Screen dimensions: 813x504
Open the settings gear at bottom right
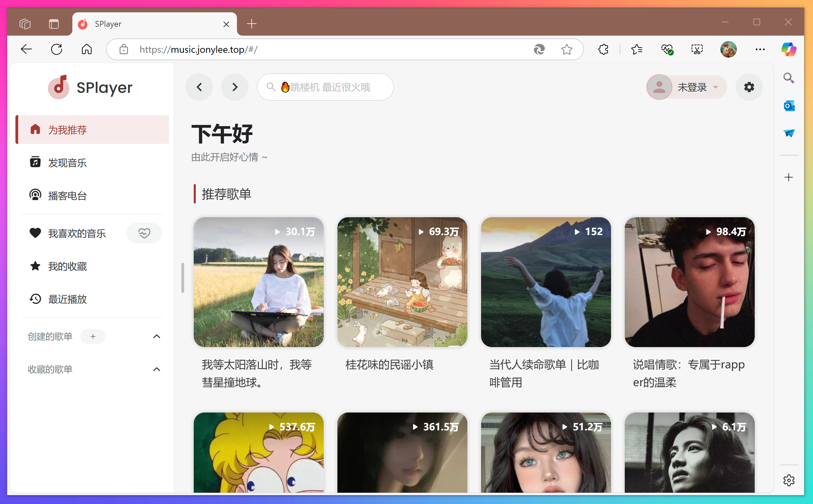click(789, 480)
